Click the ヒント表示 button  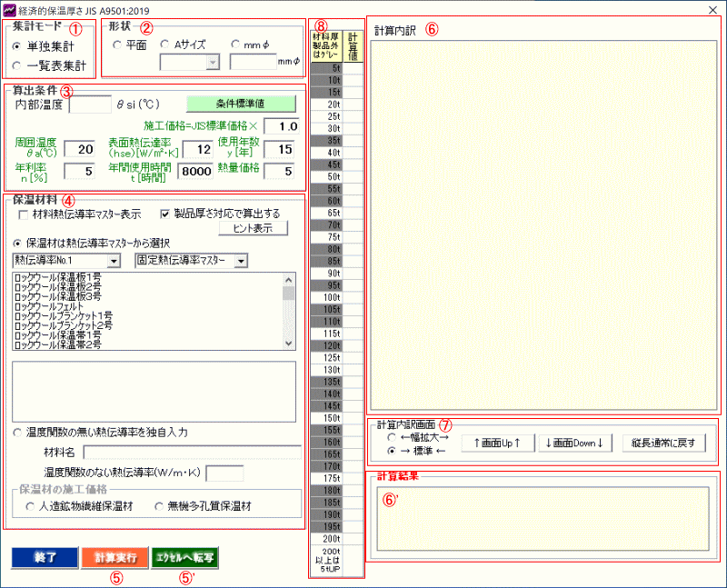pyautogui.click(x=246, y=228)
